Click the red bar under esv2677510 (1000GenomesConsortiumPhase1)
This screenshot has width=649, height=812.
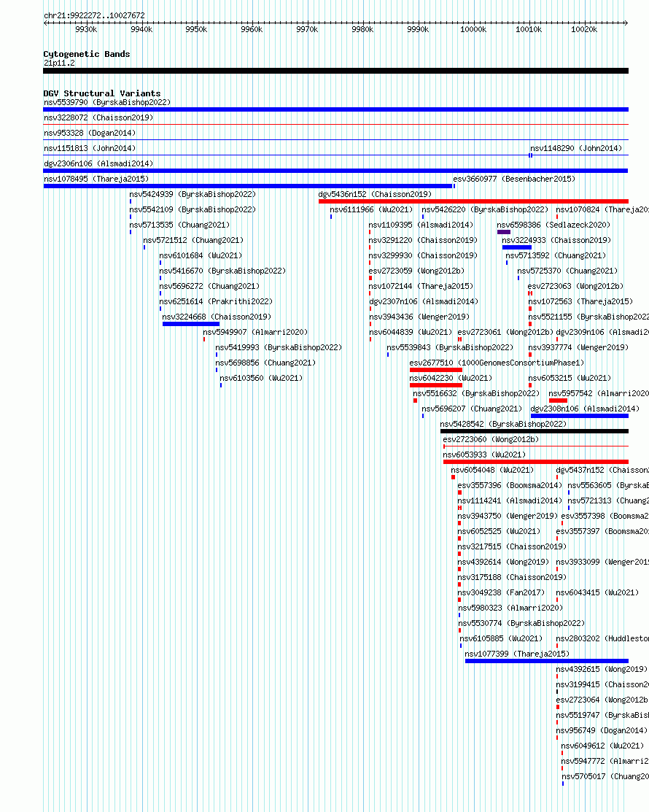pyautogui.click(x=436, y=370)
